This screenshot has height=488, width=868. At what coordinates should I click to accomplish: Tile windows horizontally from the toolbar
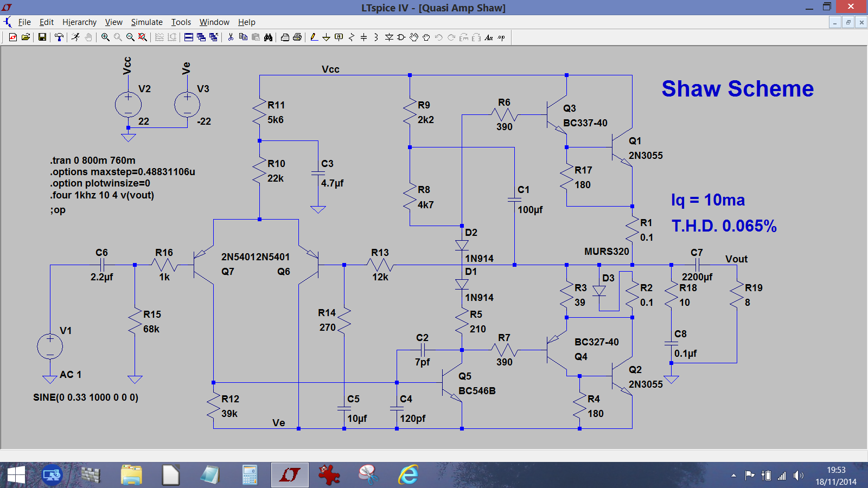coord(188,37)
